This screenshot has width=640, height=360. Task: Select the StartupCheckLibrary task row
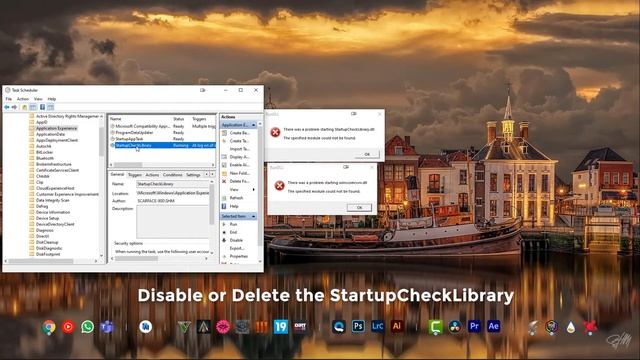pos(162,145)
